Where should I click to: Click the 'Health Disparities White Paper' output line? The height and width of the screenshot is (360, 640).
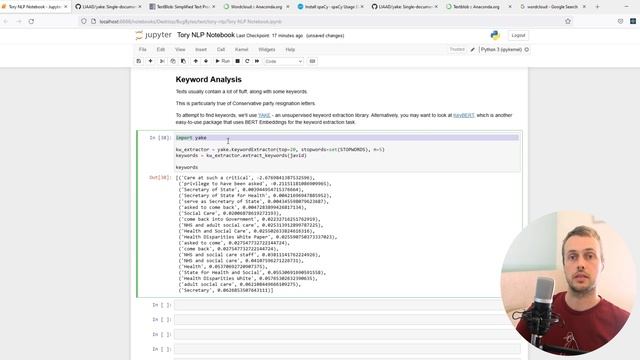(258, 237)
